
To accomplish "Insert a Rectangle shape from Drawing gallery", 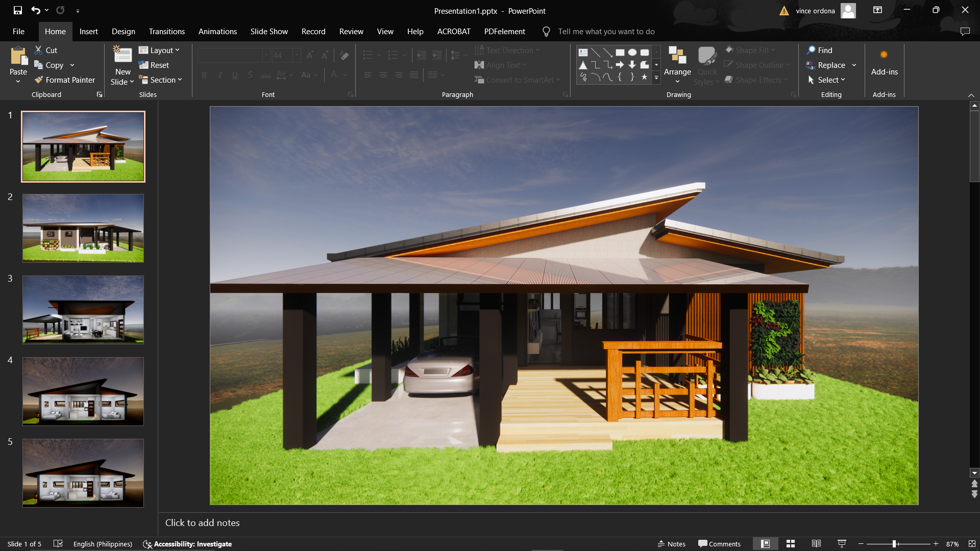I will 620,52.
